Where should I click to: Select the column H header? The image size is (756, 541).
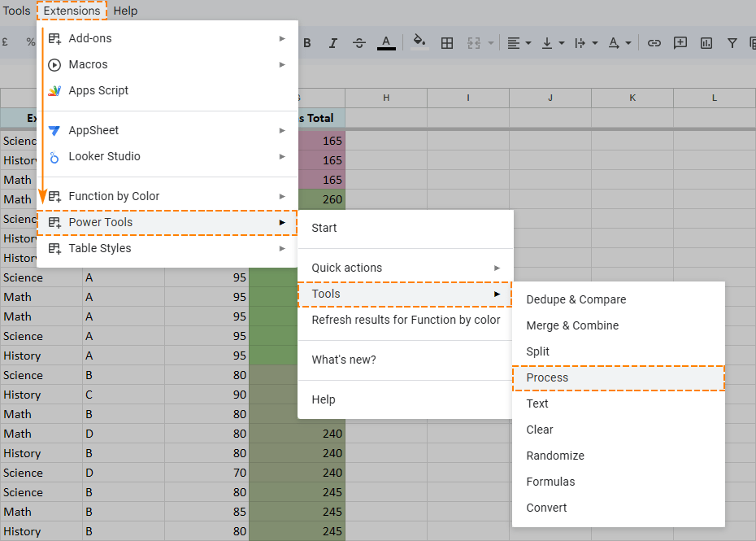385,97
